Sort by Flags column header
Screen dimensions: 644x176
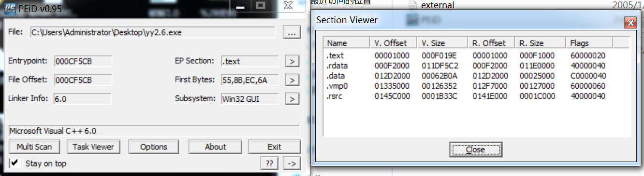(x=589, y=43)
